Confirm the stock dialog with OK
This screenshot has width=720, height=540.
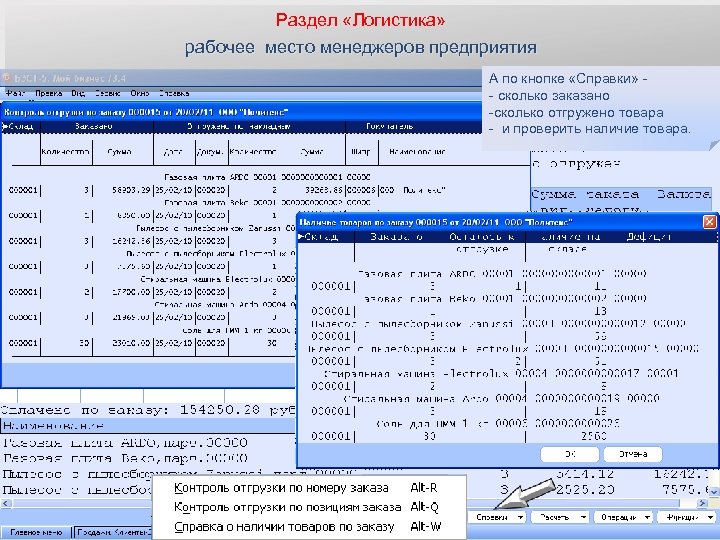[570, 454]
